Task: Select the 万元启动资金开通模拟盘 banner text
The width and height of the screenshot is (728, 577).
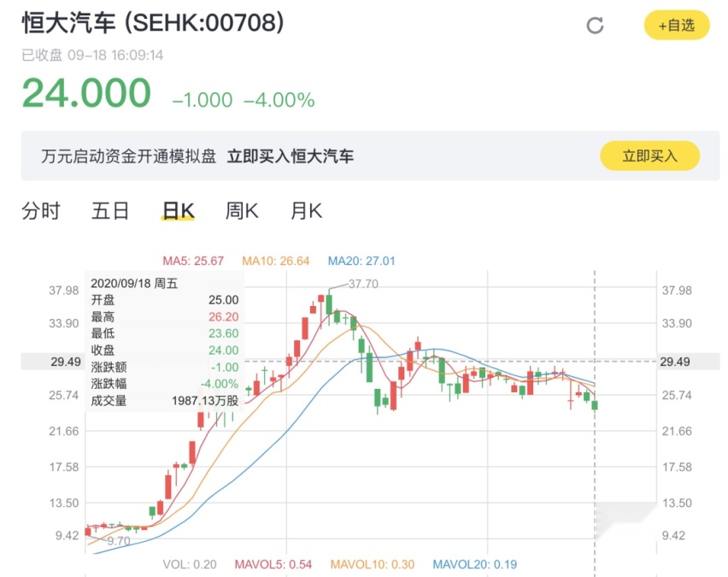Action: coord(129,156)
